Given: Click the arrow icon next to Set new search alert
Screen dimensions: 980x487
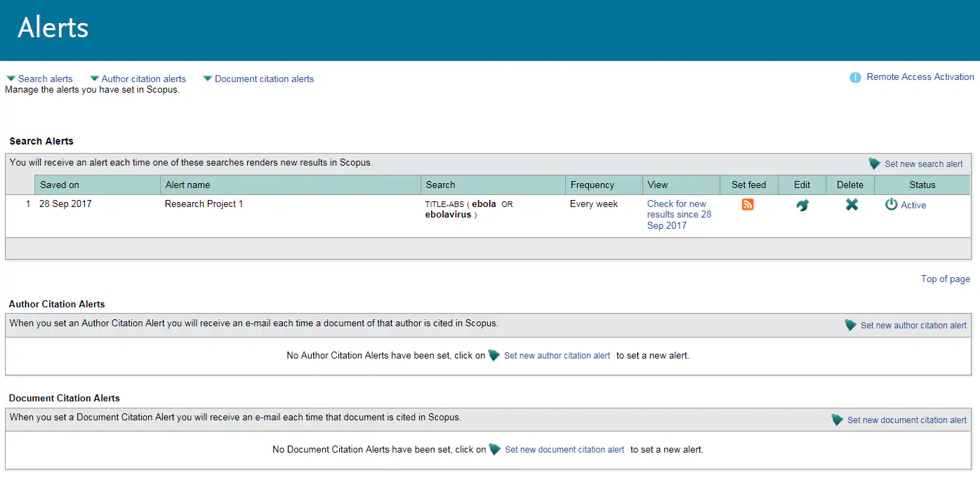Looking at the screenshot, I should click(874, 164).
